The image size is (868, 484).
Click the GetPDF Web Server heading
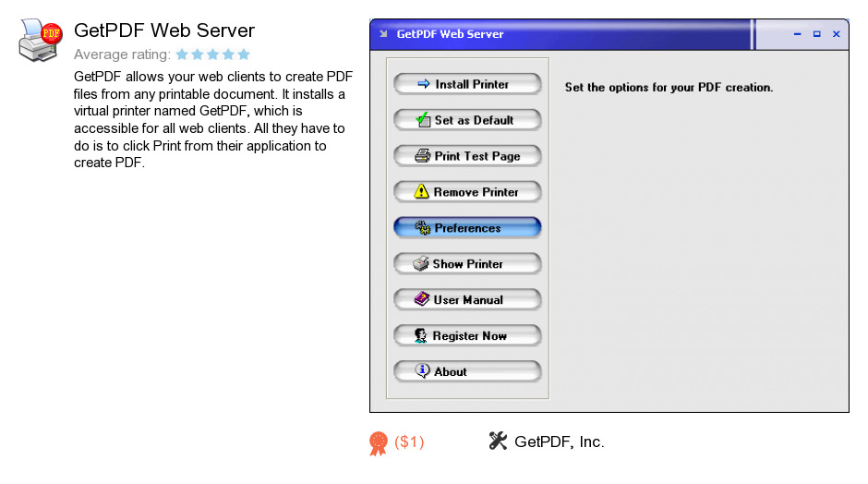pyautogui.click(x=164, y=30)
